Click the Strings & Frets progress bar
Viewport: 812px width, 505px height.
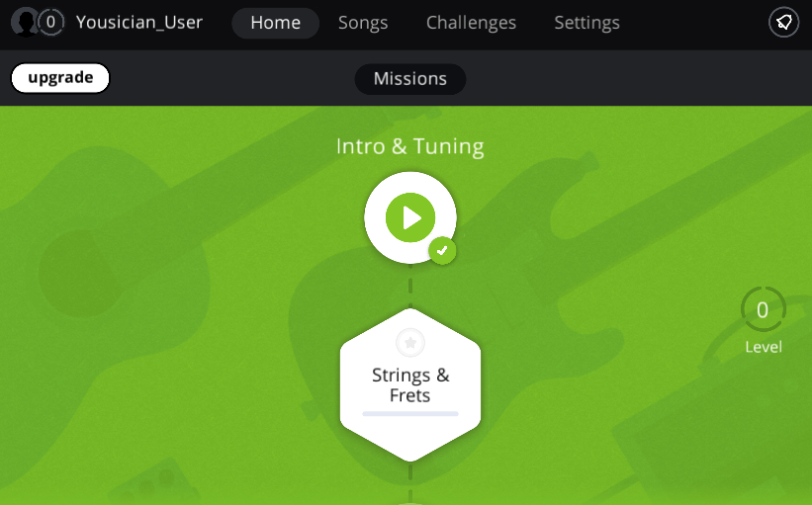click(409, 413)
